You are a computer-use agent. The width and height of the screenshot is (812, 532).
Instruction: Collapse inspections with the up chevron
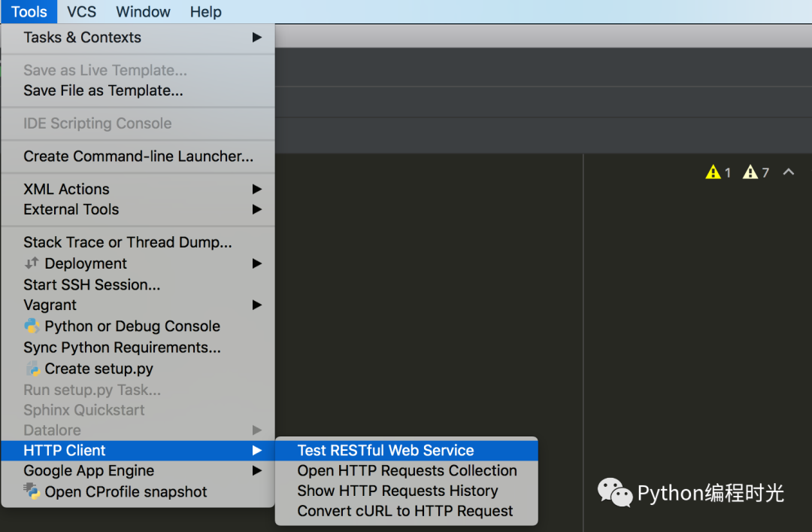pos(788,172)
